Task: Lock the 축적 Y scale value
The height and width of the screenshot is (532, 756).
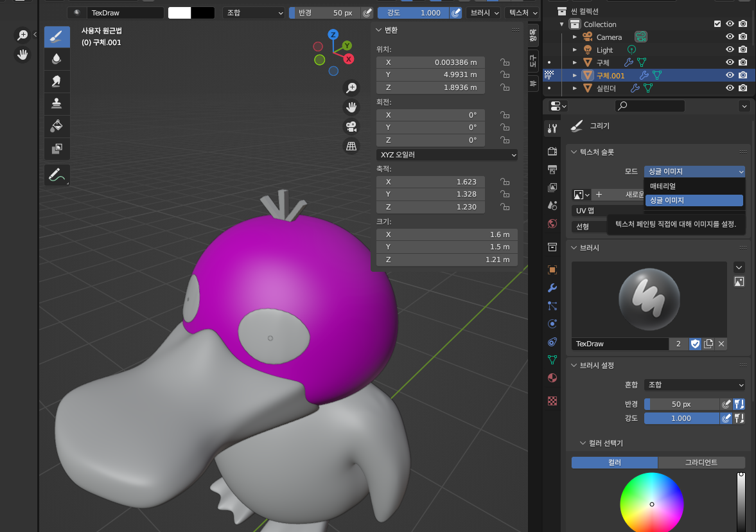Action: (x=505, y=194)
